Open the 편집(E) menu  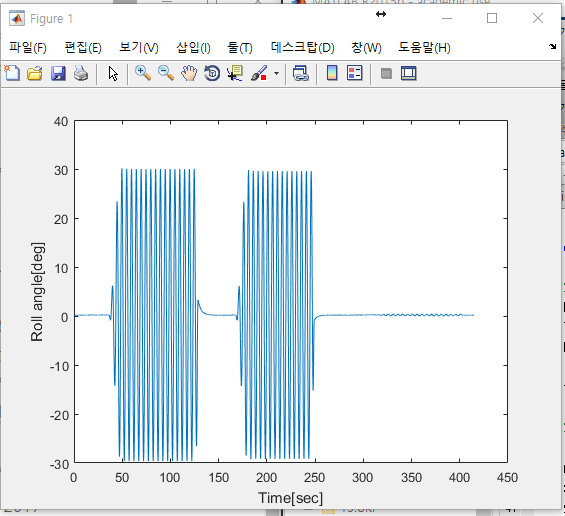point(83,48)
